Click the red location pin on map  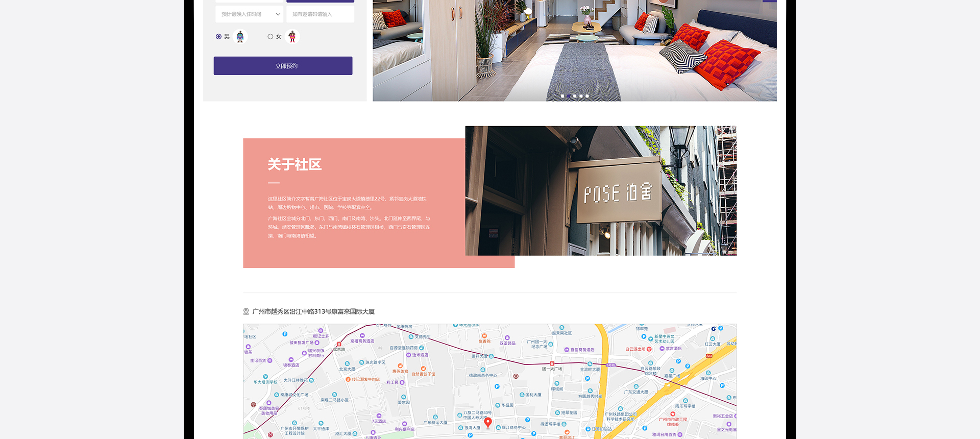point(488,422)
